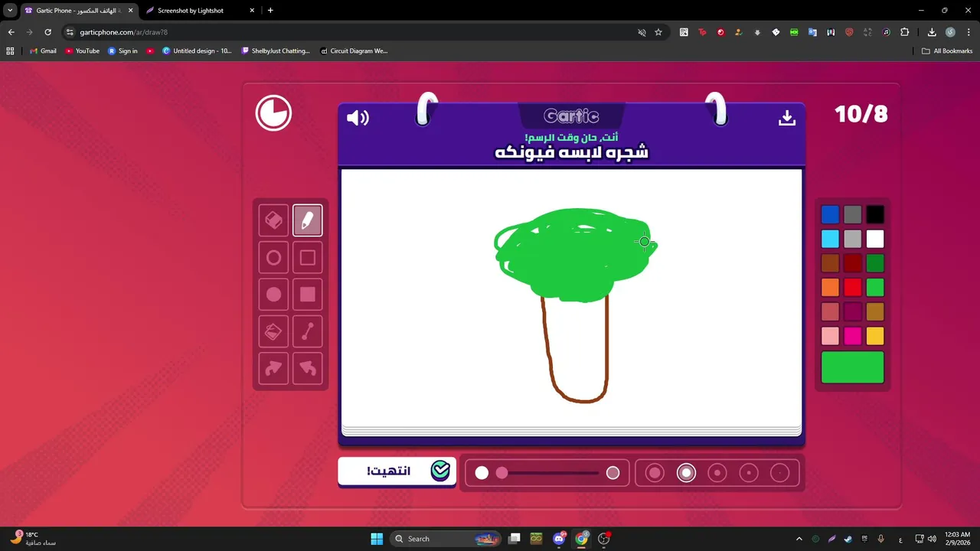Mute the game sound speaker icon
The image size is (980, 551).
(358, 118)
